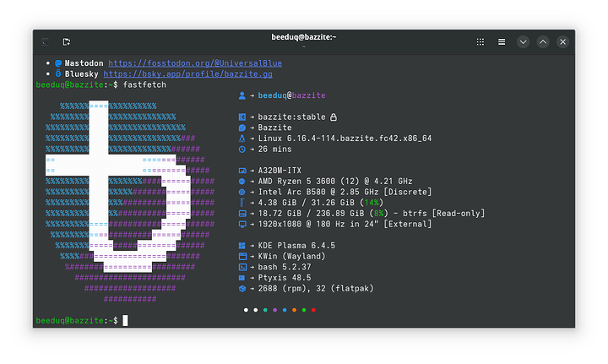
Task: Click the penguin icon on the Linux kernel line
Action: coord(242,139)
